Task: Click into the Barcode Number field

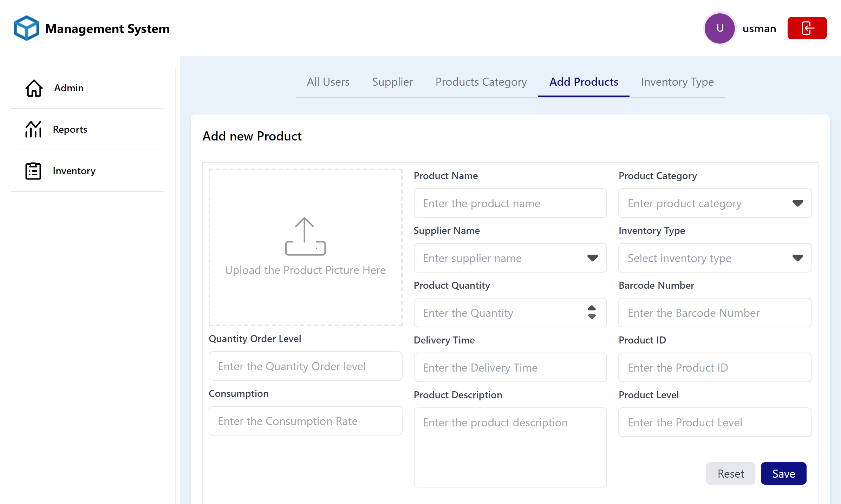Action: click(715, 313)
